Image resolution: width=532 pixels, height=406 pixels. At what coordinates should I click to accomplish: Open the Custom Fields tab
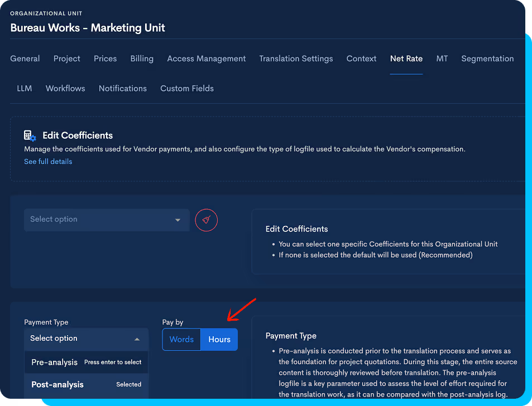pos(187,89)
